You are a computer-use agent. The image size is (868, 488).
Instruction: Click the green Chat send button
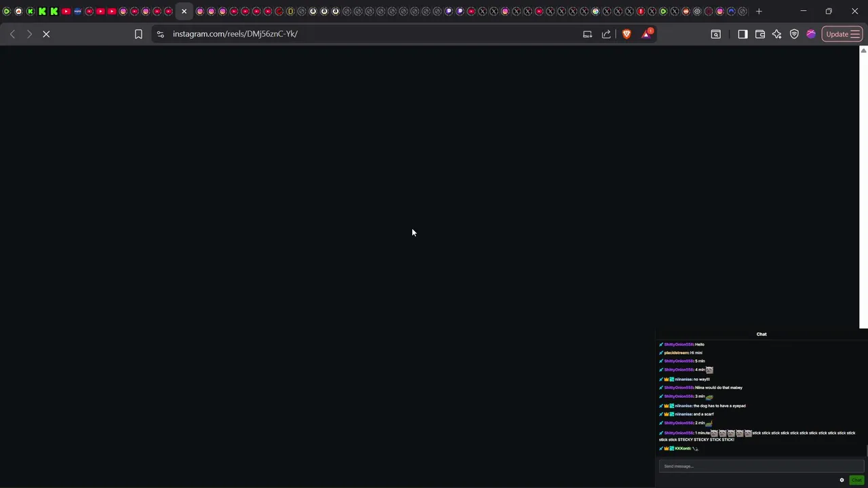pyautogui.click(x=856, y=480)
